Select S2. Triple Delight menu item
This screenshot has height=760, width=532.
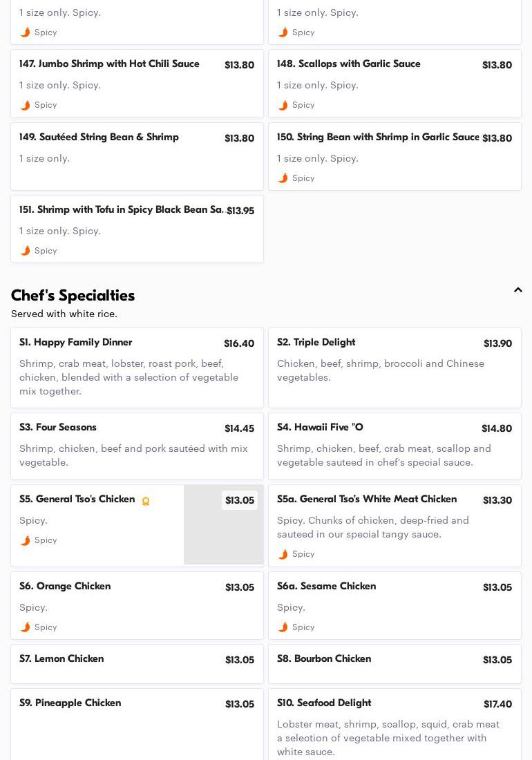coord(395,368)
